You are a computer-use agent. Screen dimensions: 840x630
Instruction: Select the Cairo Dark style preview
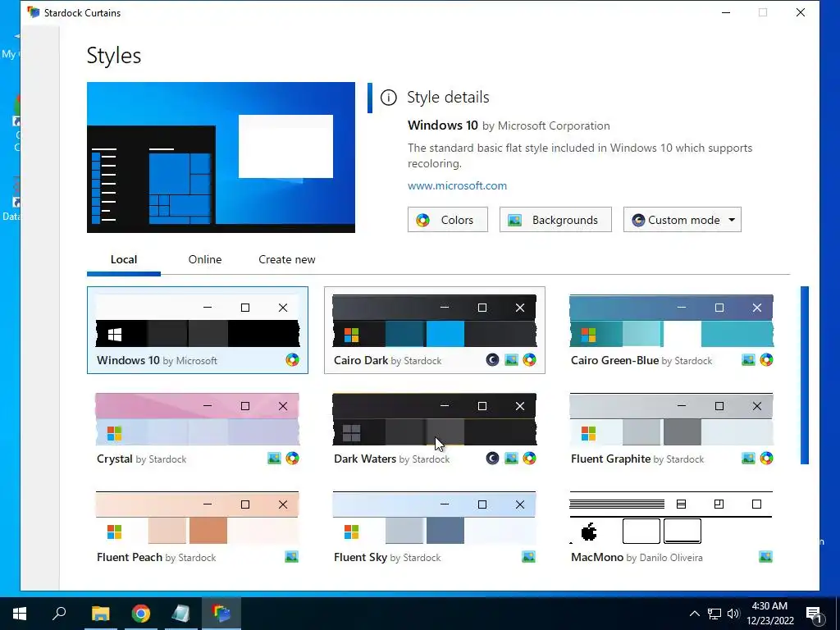click(435, 321)
